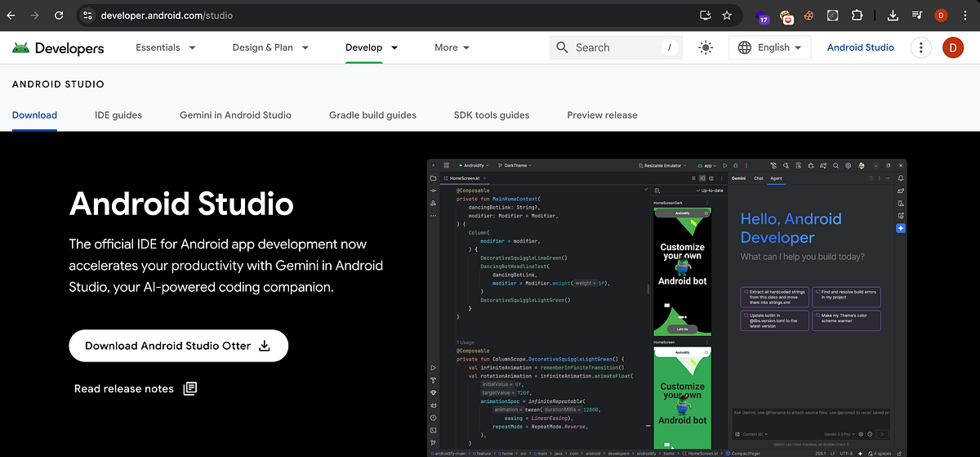This screenshot has height=457, width=980.
Task: Click the green Run triangle in IDE screenshot
Action: pyautogui.click(x=724, y=165)
